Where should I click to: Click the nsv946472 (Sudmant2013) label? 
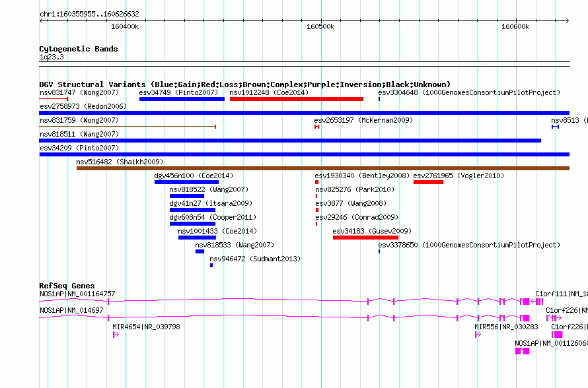point(255,259)
